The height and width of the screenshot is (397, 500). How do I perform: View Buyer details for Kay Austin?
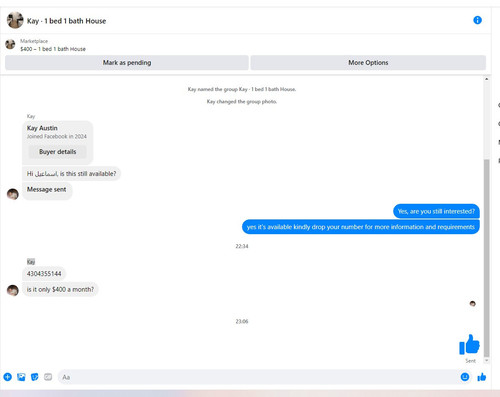(x=57, y=152)
